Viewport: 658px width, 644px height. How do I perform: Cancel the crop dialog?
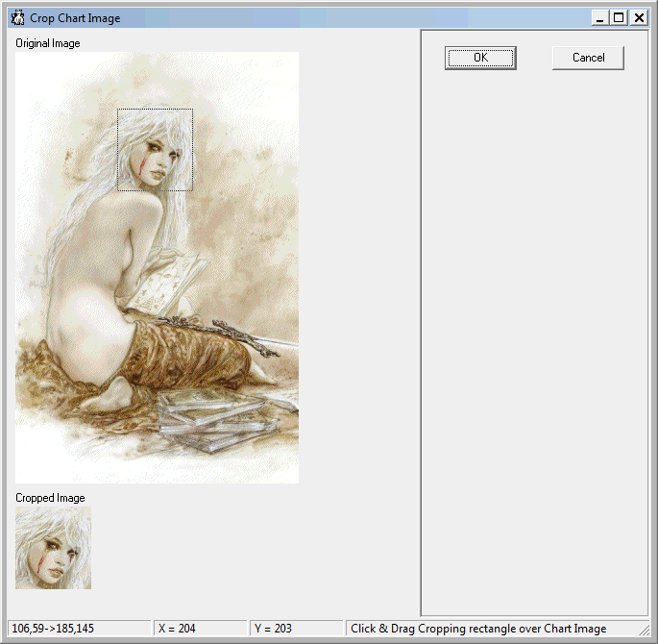point(588,58)
